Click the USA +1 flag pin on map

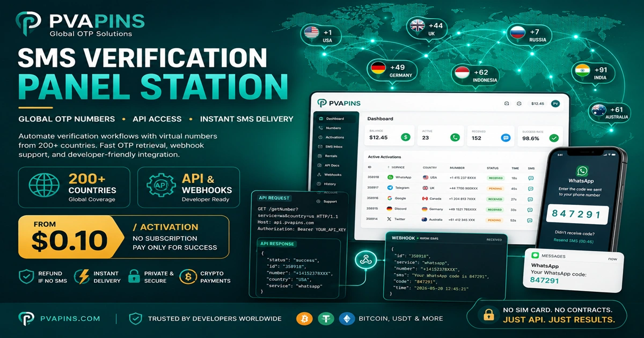click(x=321, y=36)
